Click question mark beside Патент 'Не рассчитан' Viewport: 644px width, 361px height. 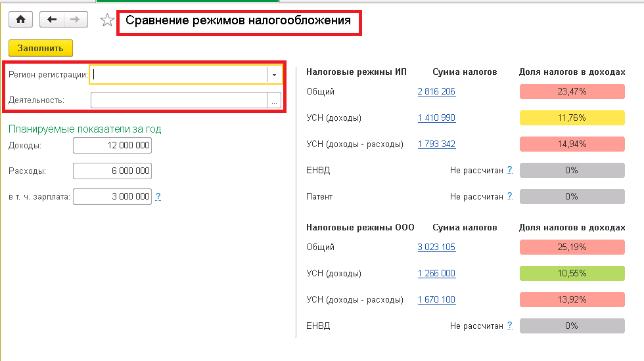(509, 196)
